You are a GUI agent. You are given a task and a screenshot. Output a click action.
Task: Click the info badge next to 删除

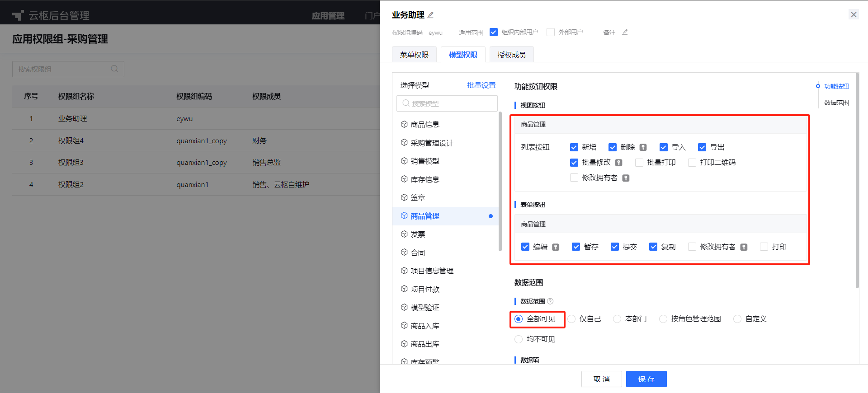[643, 147]
